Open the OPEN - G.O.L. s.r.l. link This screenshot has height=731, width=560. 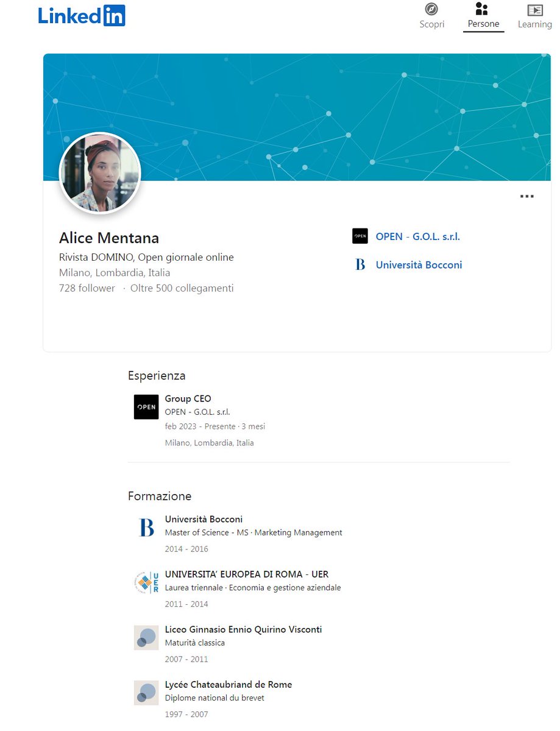tap(417, 236)
